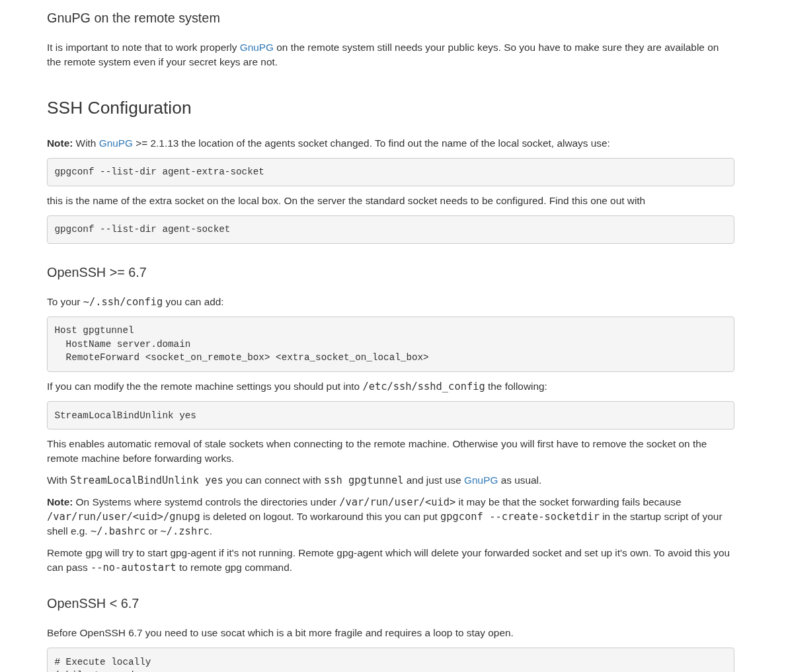Click the 'OpenSSH < 6.7' heading
Image resolution: width=786 pixels, height=672 pixels.
93,603
